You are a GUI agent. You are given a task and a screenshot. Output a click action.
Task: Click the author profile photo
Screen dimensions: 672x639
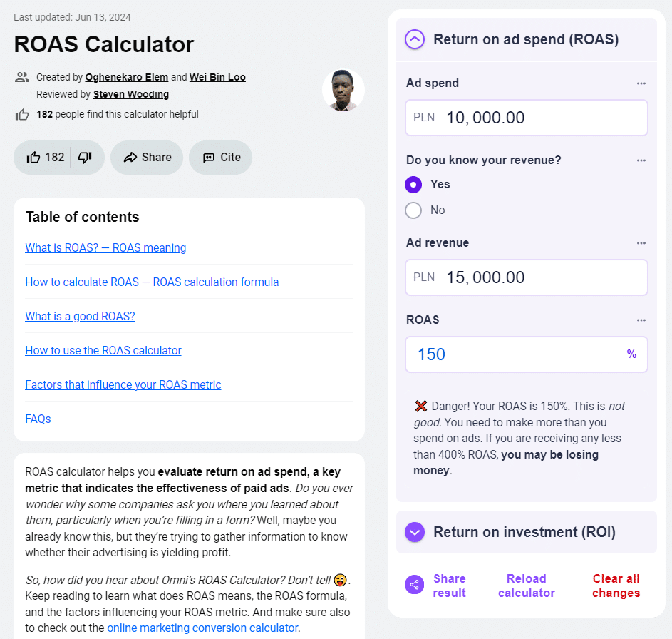(x=343, y=91)
